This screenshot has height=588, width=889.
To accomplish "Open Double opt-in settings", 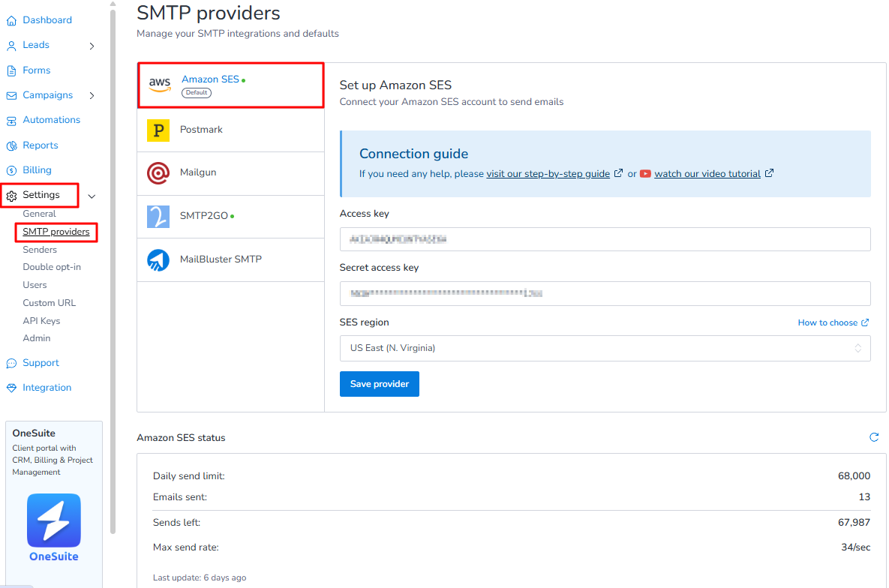I will (52, 267).
